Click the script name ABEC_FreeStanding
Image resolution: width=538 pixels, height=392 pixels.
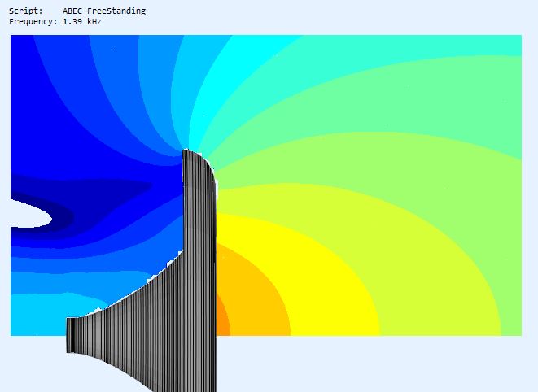point(104,11)
